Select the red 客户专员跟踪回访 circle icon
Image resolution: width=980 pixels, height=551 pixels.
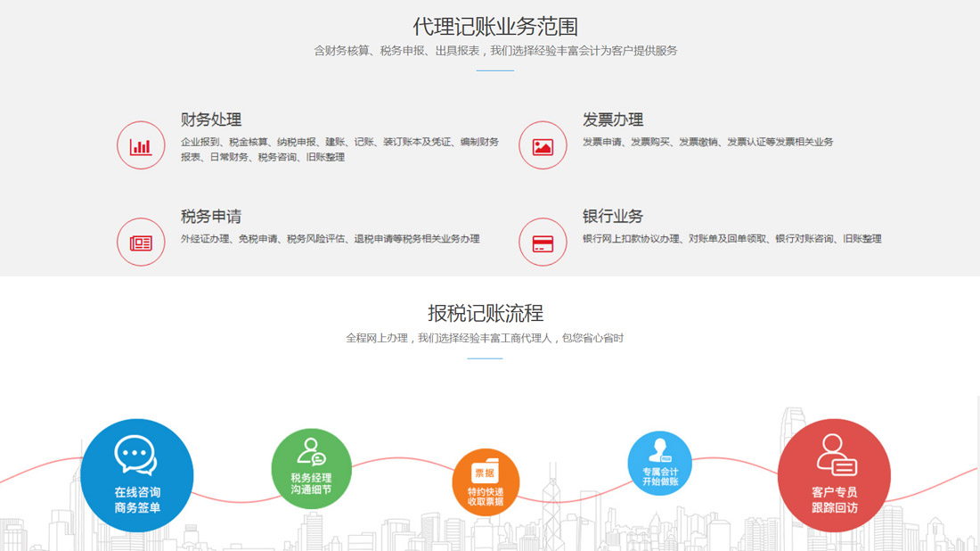(834, 475)
